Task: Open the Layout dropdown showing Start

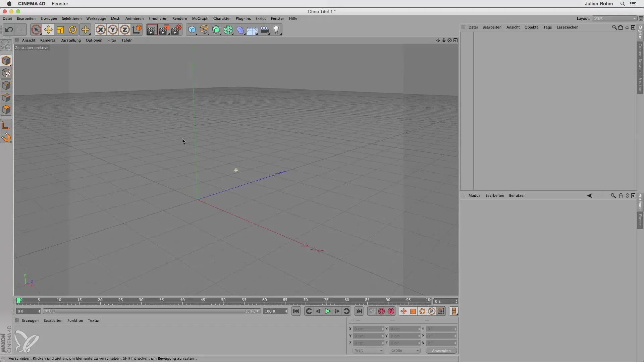Action: pyautogui.click(x=614, y=18)
